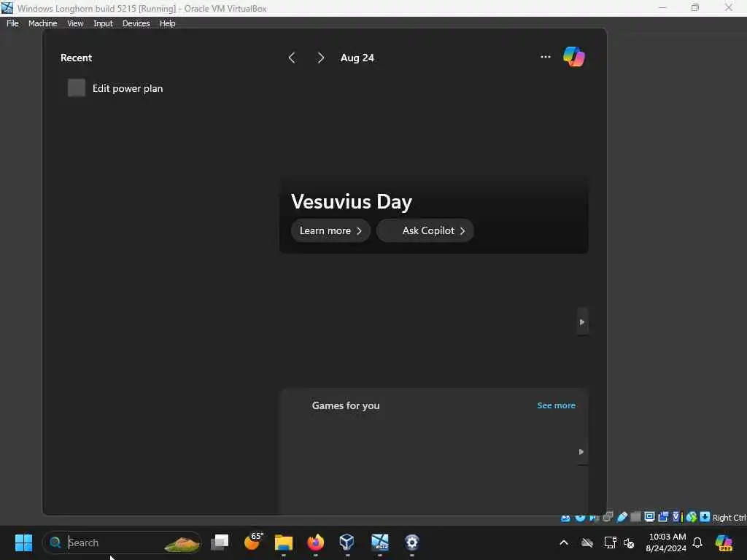
Task: Go to the next date highlight
Action: tap(321, 58)
